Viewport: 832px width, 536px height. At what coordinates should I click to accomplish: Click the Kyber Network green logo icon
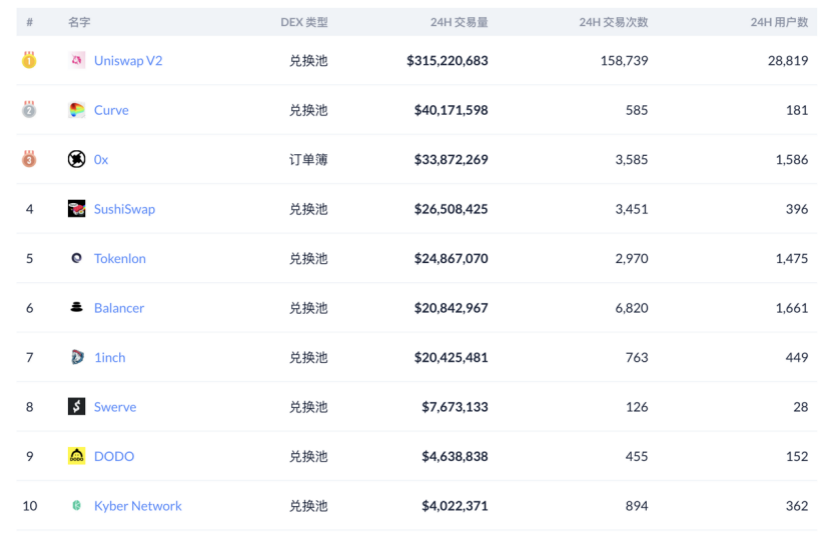pos(76,505)
